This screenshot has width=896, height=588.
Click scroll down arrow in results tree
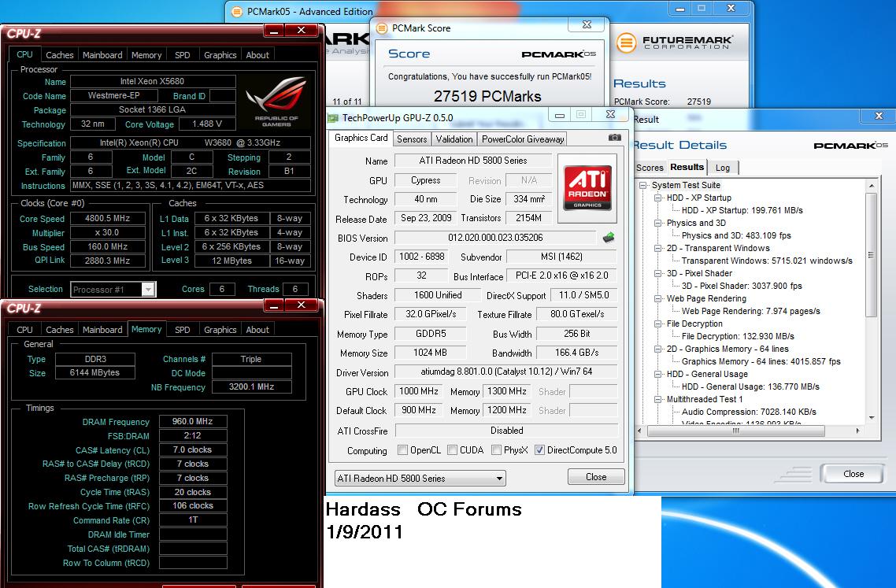point(872,418)
